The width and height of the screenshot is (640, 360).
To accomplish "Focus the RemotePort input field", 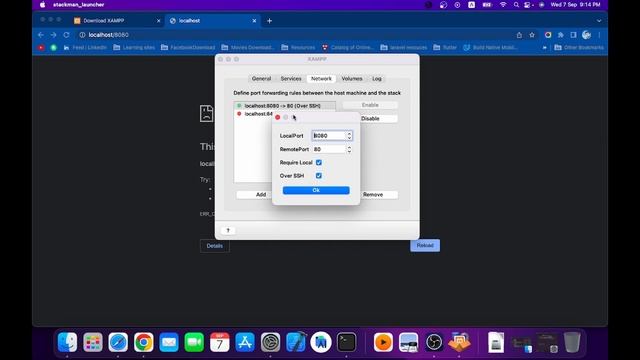I will [329, 149].
